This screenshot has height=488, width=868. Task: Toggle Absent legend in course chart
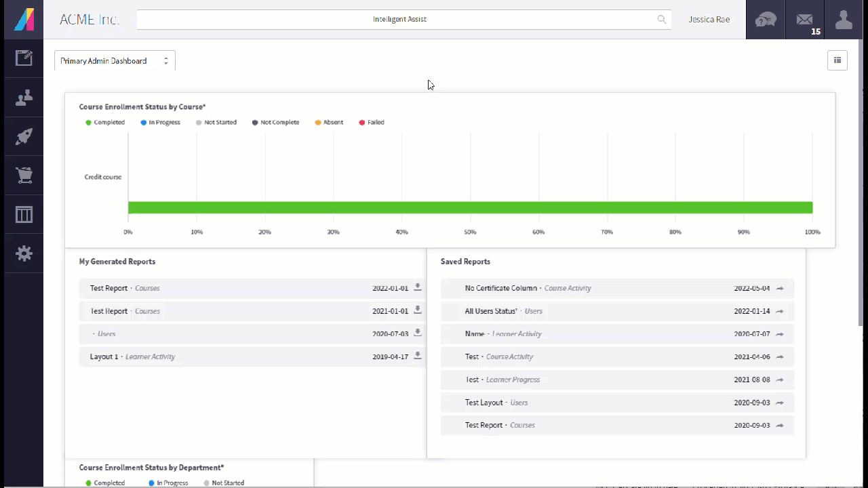(x=329, y=123)
